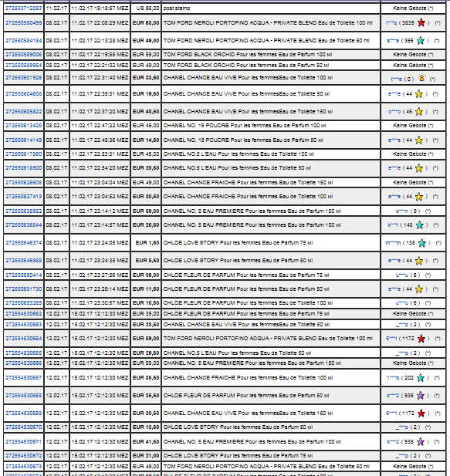
Task: Click the new-user icon next to t***e (0)
Action: [x=421, y=78]
